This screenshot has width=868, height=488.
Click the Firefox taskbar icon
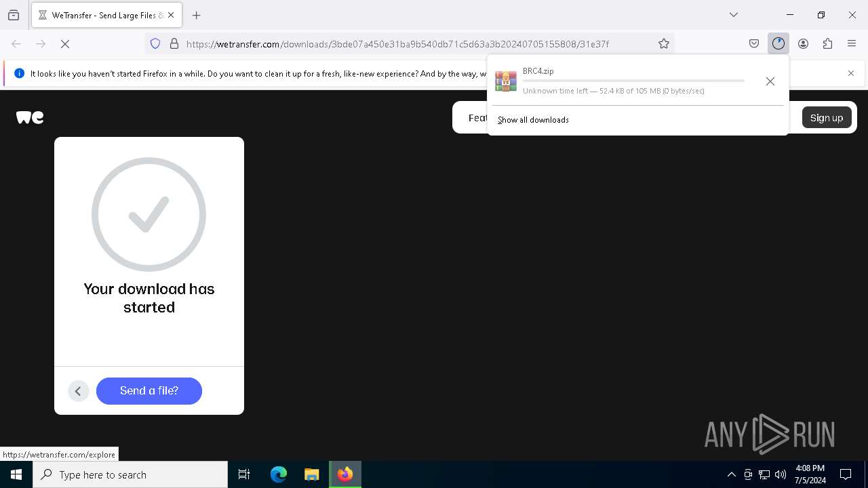345,474
